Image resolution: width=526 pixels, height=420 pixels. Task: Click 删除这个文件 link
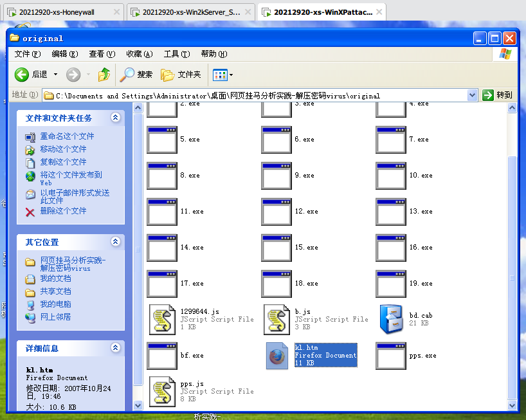pos(63,211)
